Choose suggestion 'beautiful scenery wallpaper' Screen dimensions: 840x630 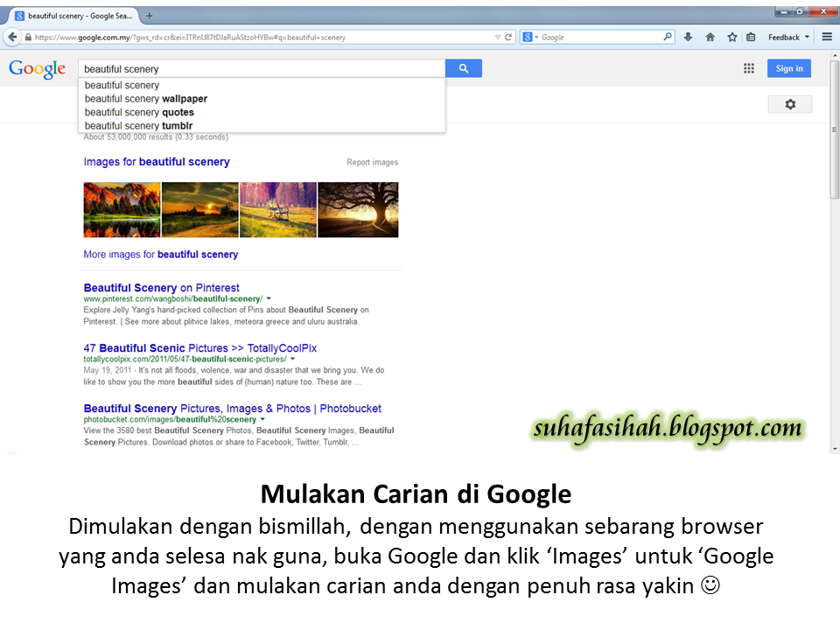tap(262, 99)
